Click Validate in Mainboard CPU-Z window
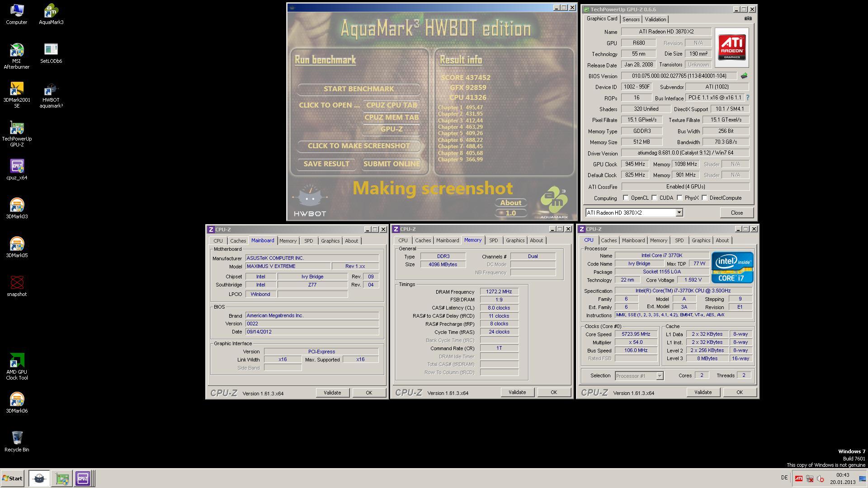Image resolution: width=868 pixels, height=488 pixels. tap(332, 393)
